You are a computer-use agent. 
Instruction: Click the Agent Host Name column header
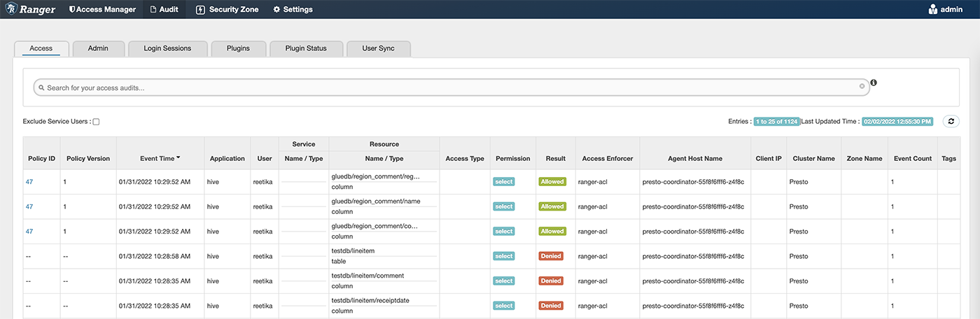pyautogui.click(x=695, y=159)
